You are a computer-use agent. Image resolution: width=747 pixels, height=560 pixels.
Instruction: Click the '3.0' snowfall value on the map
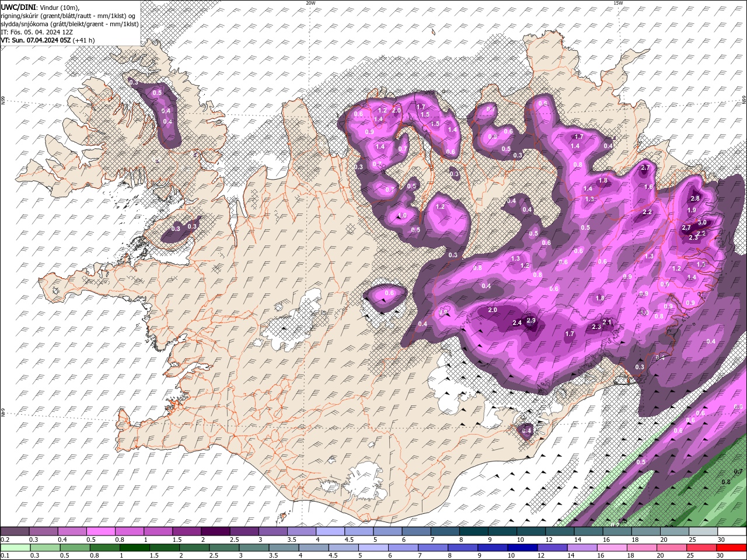pos(702,222)
